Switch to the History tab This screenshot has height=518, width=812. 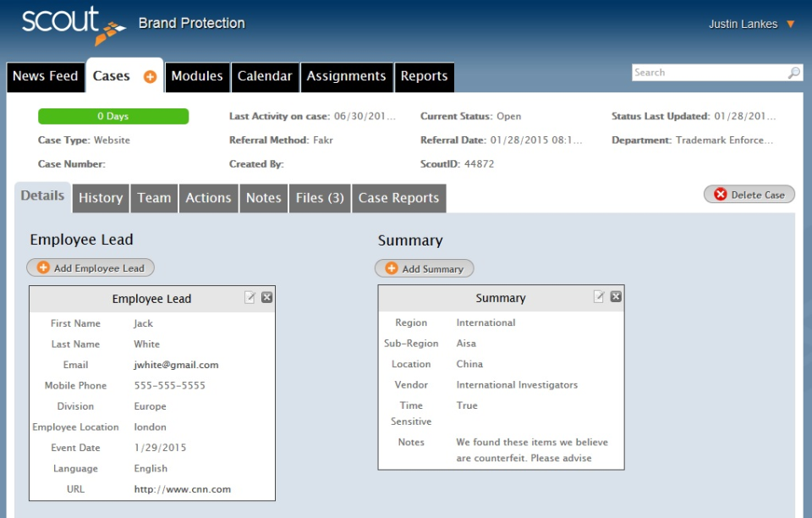(x=100, y=197)
